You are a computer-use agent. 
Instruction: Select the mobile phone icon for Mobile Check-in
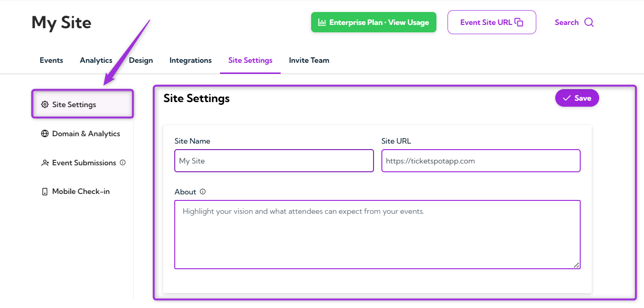click(x=45, y=191)
